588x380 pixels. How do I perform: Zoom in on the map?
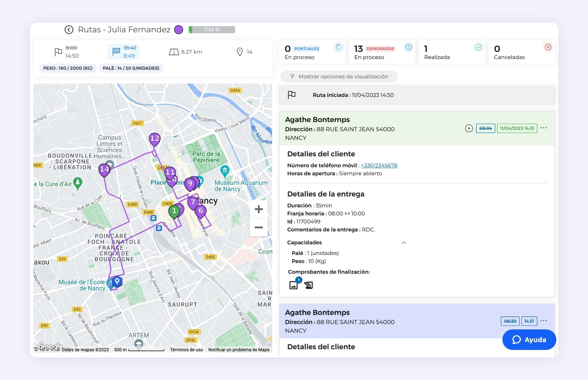(258, 209)
